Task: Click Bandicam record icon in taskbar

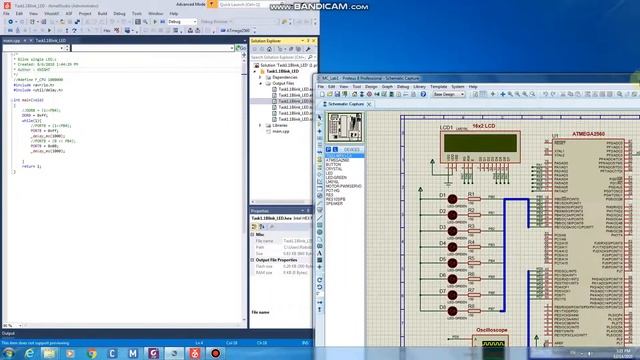Action: pos(216,353)
